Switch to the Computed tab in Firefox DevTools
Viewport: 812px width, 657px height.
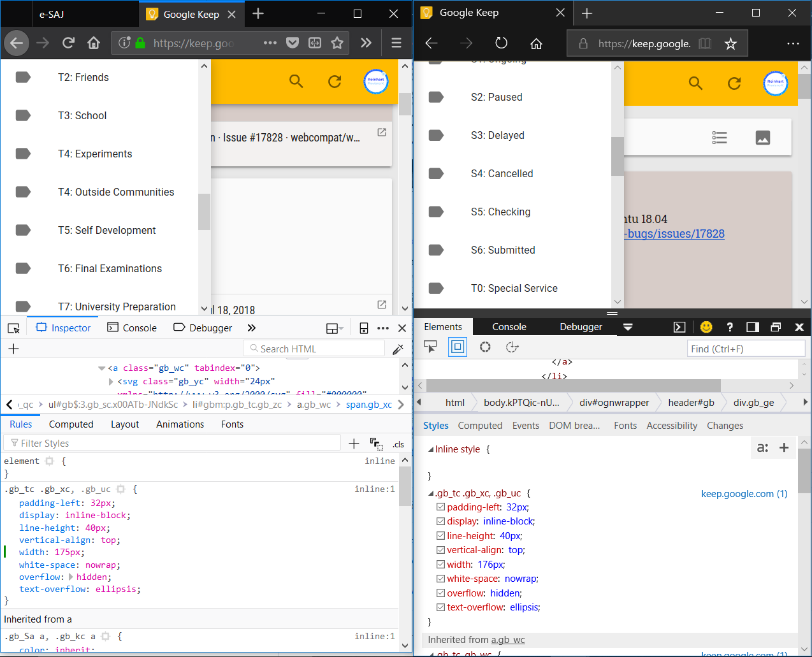(71, 424)
